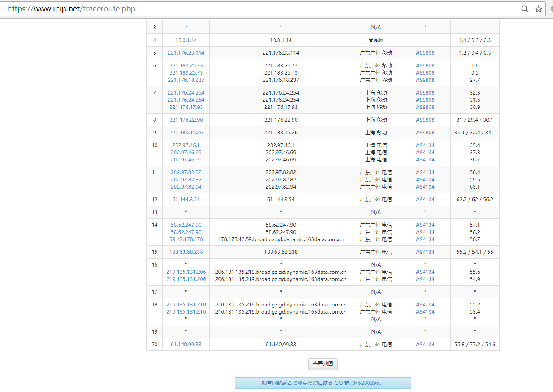
Task: Visit the blue 221.183.15.26 IP link
Action: point(186,133)
